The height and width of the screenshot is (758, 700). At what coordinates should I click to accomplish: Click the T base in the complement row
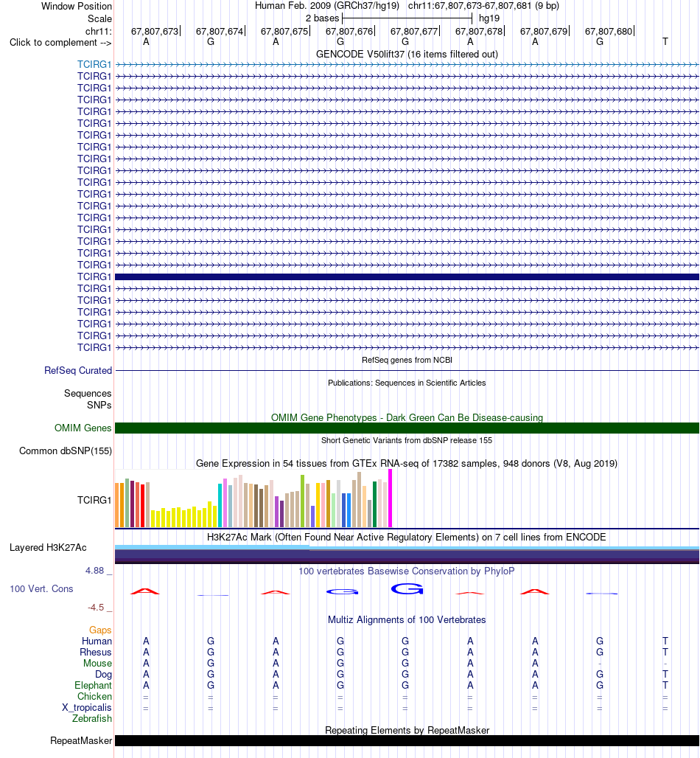coord(665,41)
